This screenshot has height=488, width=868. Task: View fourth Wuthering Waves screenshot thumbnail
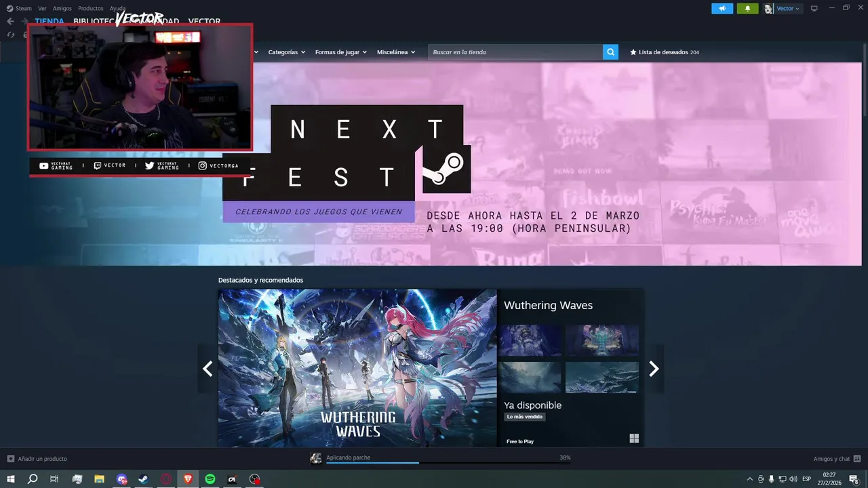[602, 378]
